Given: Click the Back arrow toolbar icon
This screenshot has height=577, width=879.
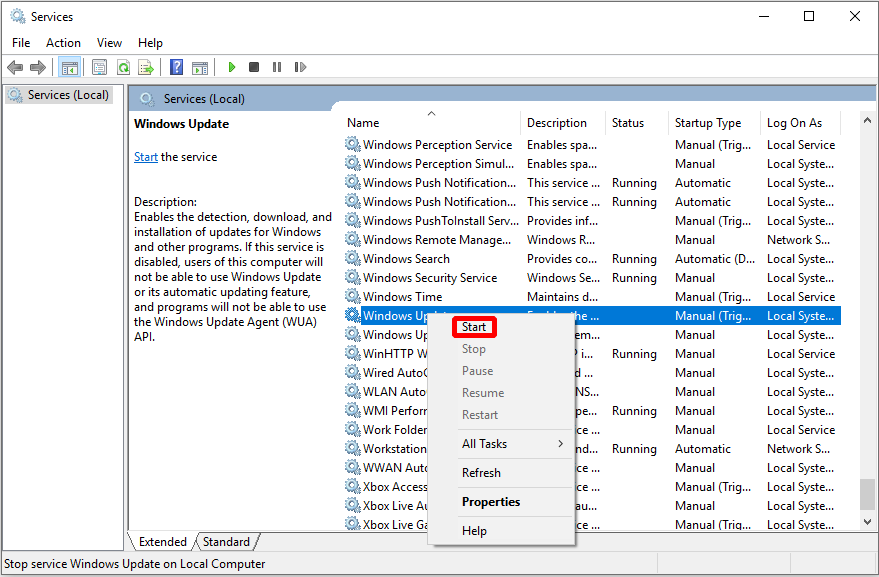Looking at the screenshot, I should coord(15,67).
